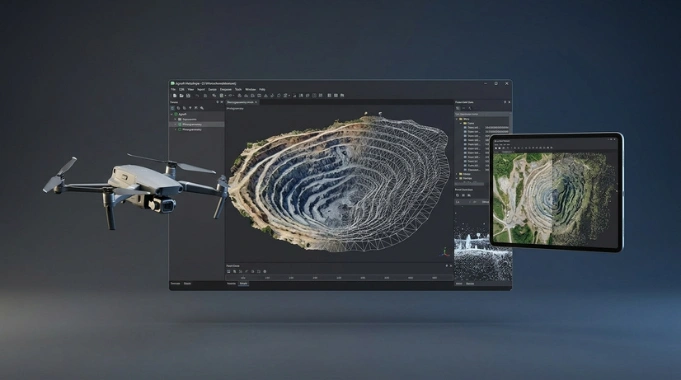Click the right panel filter input field
The image size is (681, 380).
tap(482, 114)
